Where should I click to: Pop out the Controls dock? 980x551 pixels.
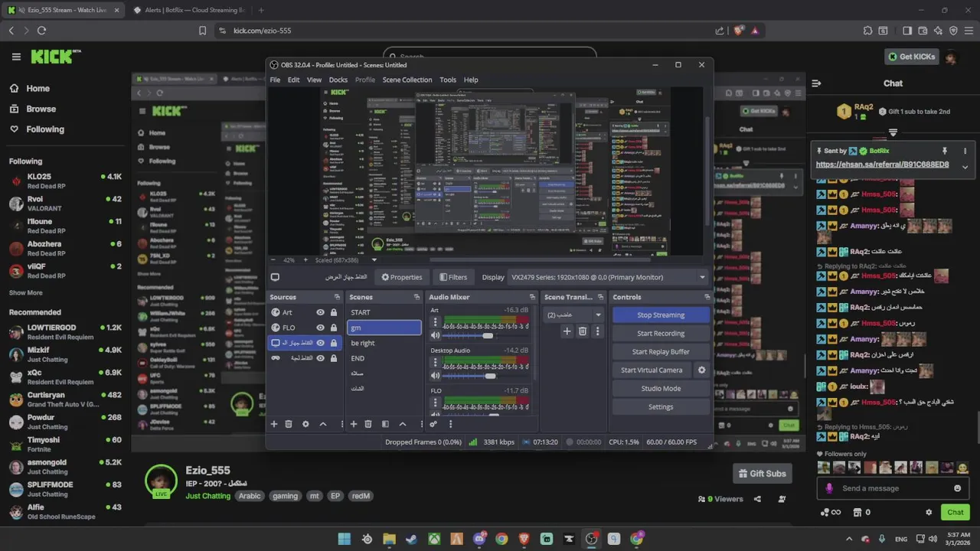point(707,297)
